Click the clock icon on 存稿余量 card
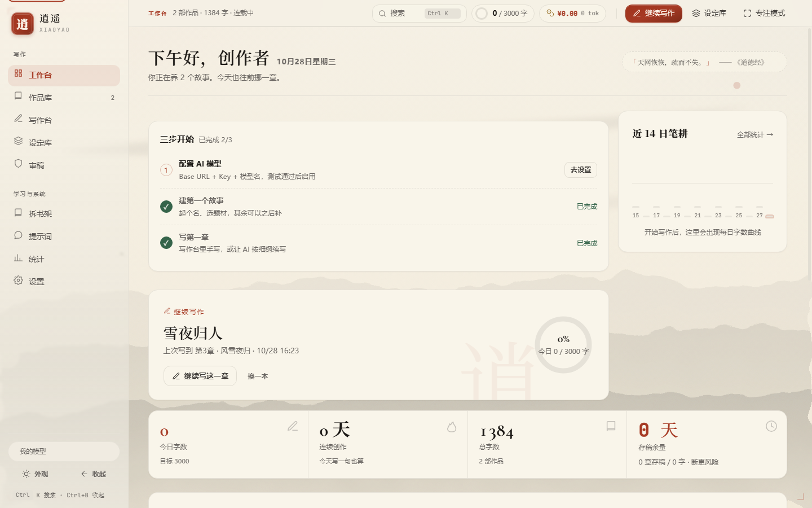The image size is (812, 508). (771, 426)
